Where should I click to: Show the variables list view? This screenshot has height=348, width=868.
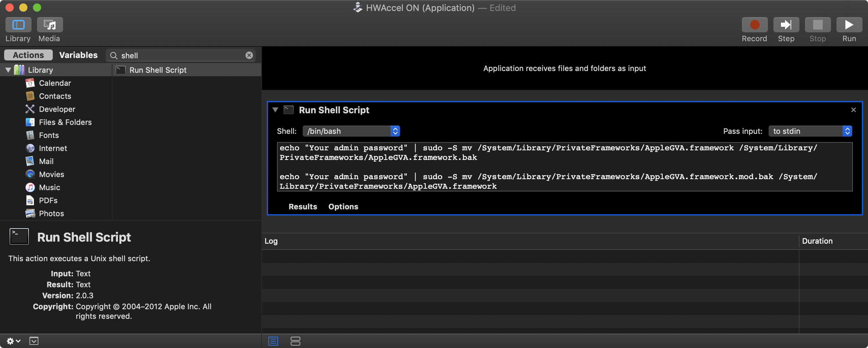[x=295, y=341]
